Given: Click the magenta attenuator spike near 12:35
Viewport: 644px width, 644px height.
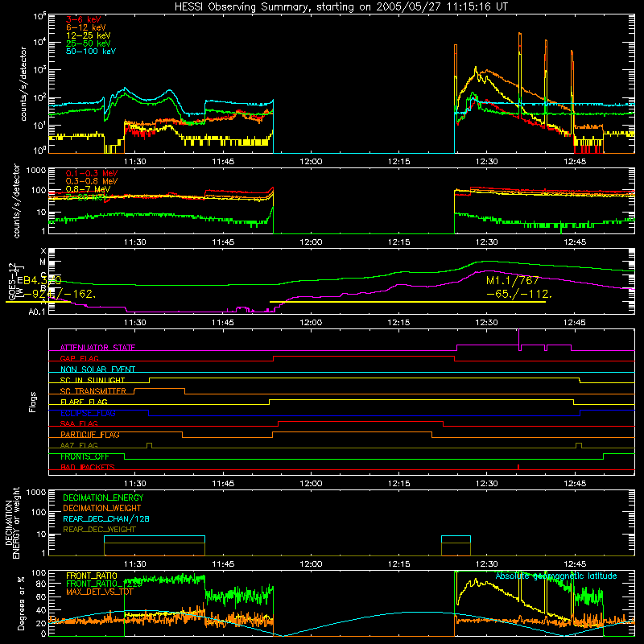Looking at the screenshot, I should (x=519, y=340).
